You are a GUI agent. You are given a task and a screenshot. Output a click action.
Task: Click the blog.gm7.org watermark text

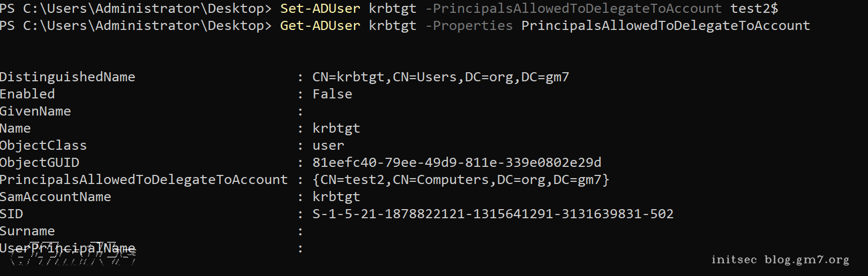pyautogui.click(x=806, y=260)
